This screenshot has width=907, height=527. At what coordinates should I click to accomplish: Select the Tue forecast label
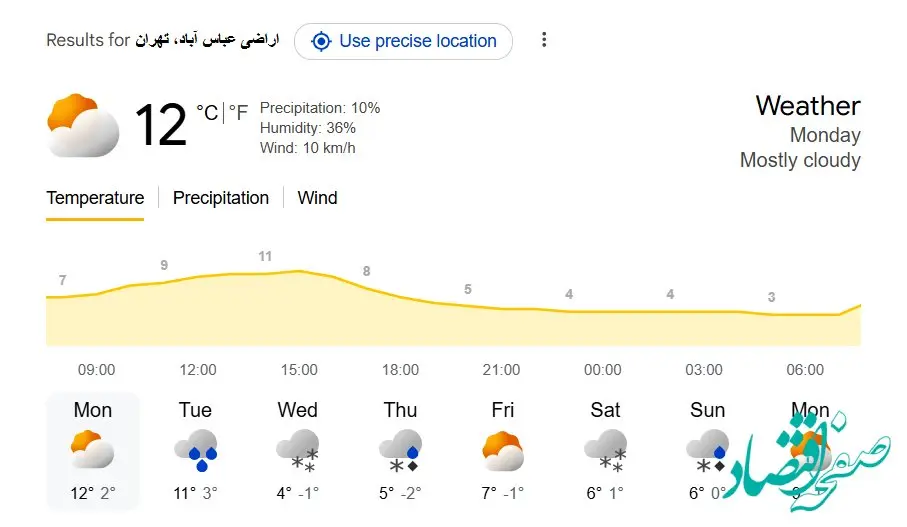[x=195, y=410]
